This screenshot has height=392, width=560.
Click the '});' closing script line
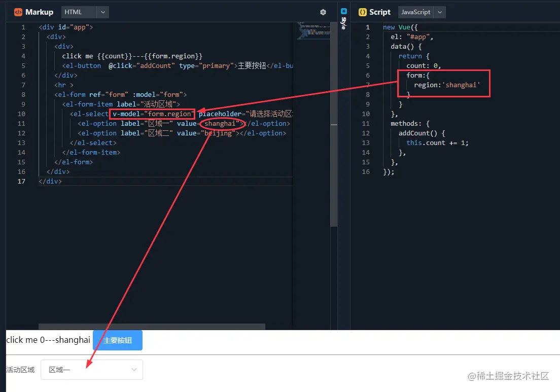[x=389, y=172]
